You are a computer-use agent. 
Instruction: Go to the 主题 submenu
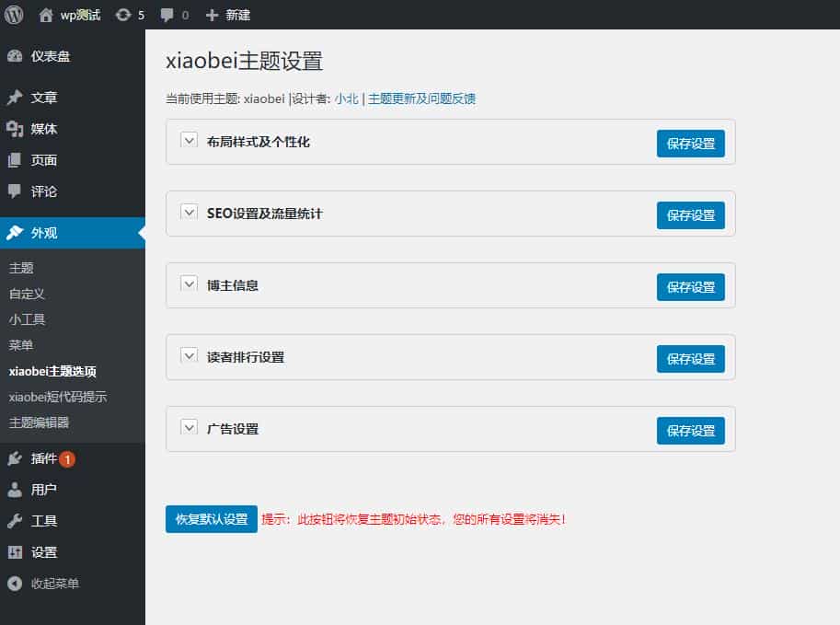pos(21,268)
